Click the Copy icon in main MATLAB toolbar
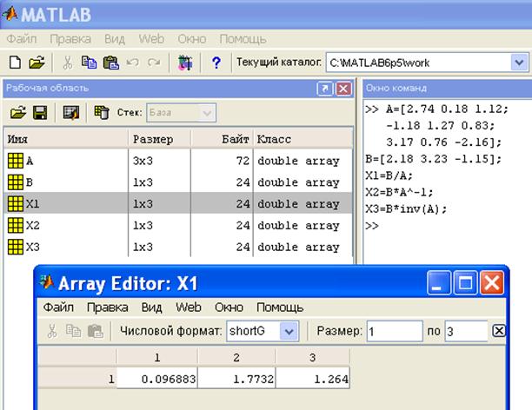Image resolution: width=532 pixels, height=410 pixels. (90, 63)
